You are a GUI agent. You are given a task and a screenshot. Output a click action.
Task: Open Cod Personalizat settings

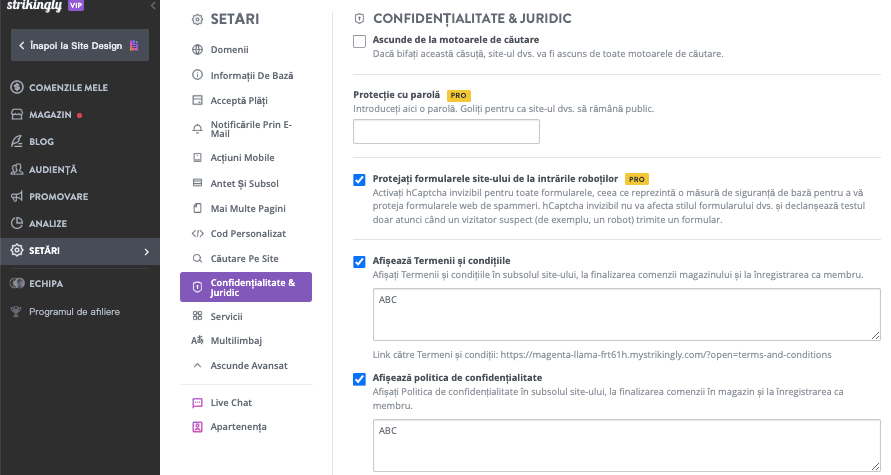pyautogui.click(x=248, y=234)
